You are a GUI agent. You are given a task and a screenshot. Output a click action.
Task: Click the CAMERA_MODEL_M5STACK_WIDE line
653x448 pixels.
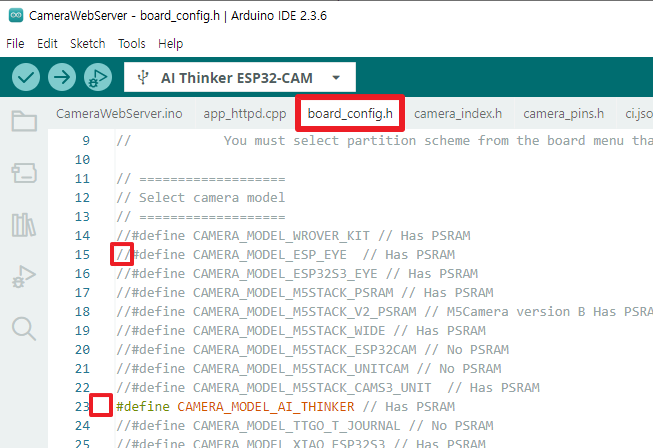301,331
